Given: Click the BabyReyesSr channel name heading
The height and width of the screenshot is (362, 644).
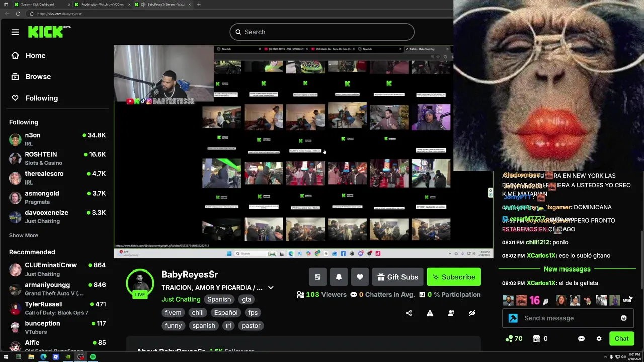Looking at the screenshot, I should pos(189,275).
